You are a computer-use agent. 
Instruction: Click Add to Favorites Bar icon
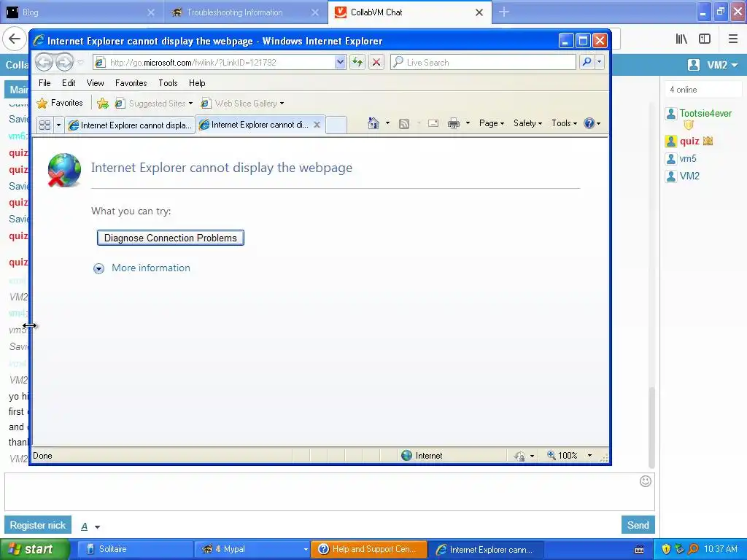(x=102, y=104)
